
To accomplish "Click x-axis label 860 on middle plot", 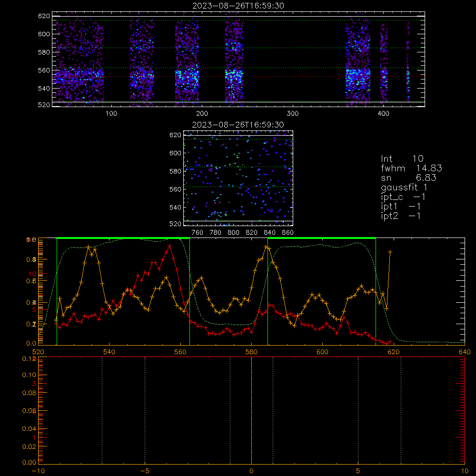I will click(288, 232).
